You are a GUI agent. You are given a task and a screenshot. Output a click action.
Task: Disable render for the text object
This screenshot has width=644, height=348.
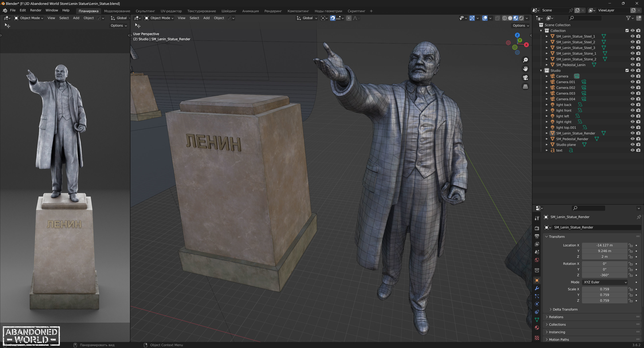coord(638,150)
